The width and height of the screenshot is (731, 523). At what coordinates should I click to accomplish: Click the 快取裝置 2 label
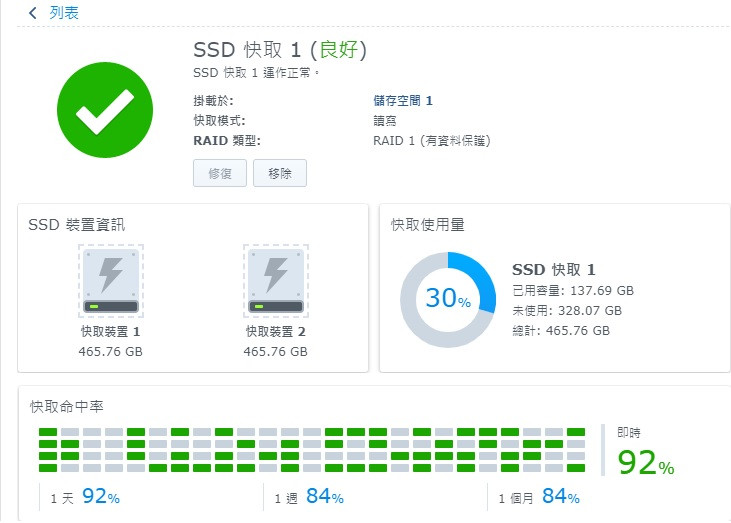276,332
